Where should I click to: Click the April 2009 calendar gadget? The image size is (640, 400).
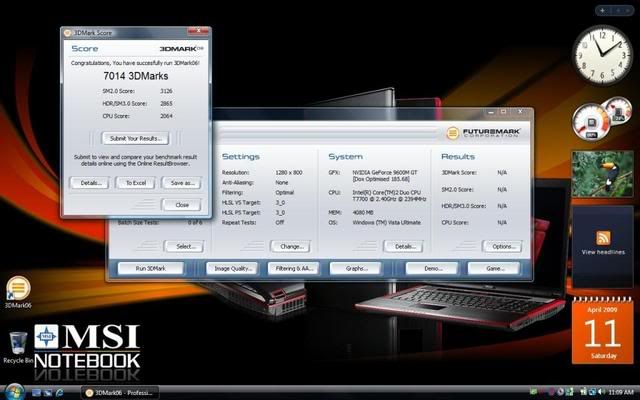click(602, 331)
